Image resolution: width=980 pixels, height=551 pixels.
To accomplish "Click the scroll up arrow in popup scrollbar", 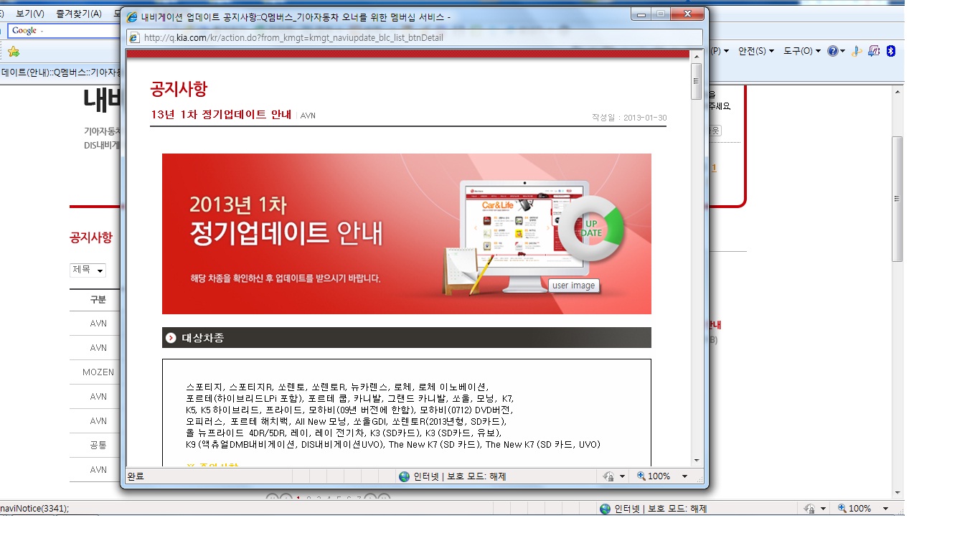I will pos(696,55).
